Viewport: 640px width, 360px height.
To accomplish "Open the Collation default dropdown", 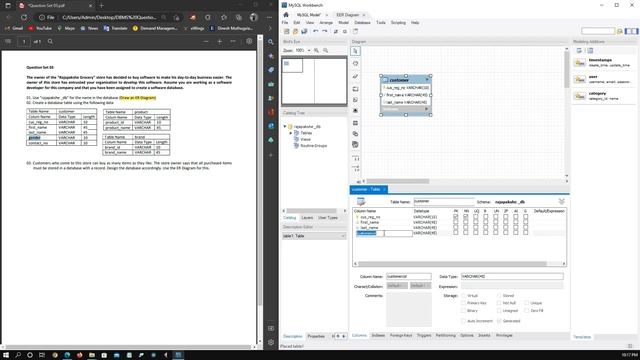I will [420, 286].
